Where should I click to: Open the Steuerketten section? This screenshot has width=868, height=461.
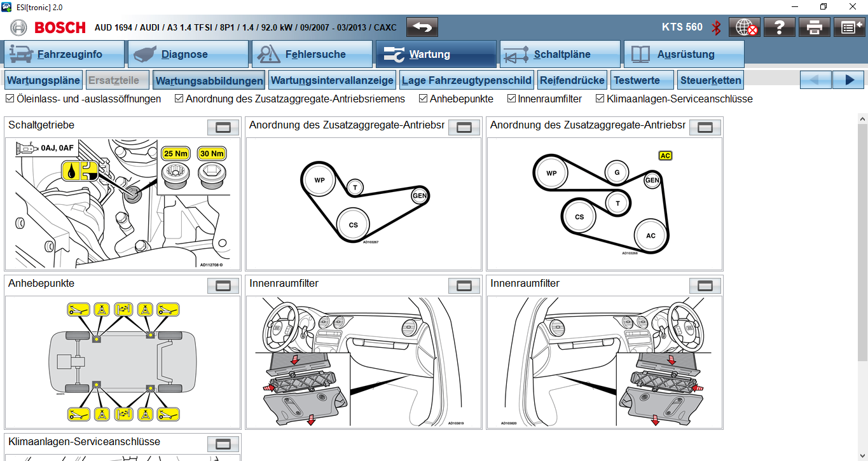(710, 81)
